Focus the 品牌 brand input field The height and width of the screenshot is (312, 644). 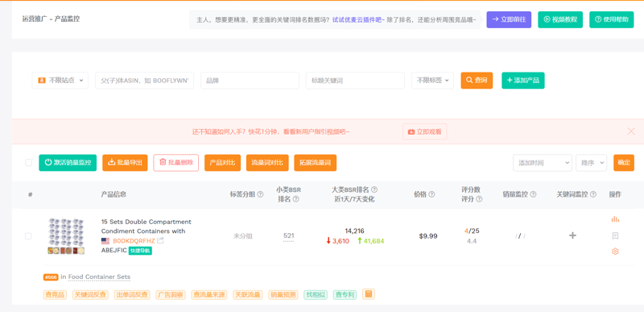coord(250,81)
